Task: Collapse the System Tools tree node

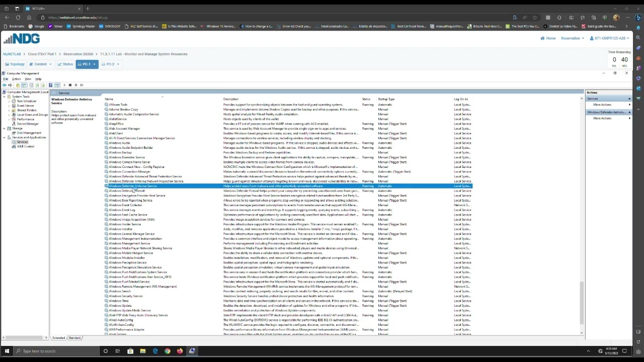Action: tap(4, 97)
